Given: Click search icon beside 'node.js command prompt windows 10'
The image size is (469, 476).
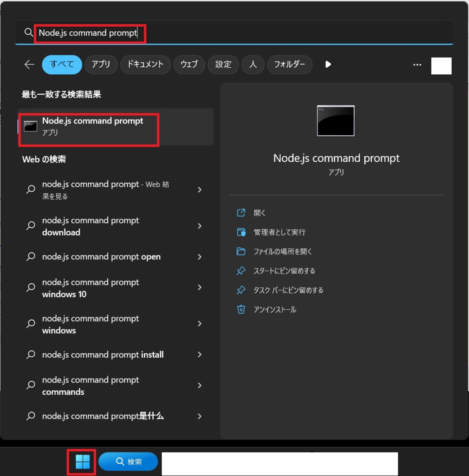Looking at the screenshot, I should coord(31,288).
